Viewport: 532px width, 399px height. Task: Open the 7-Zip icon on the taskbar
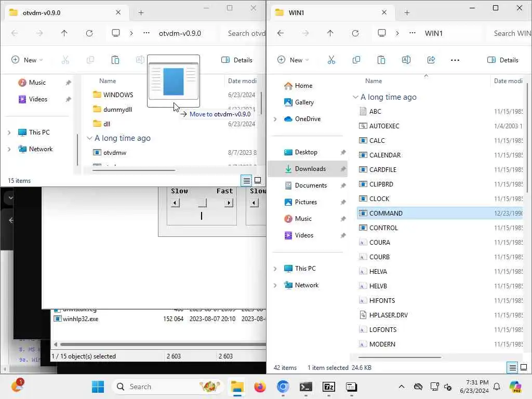tap(328, 387)
